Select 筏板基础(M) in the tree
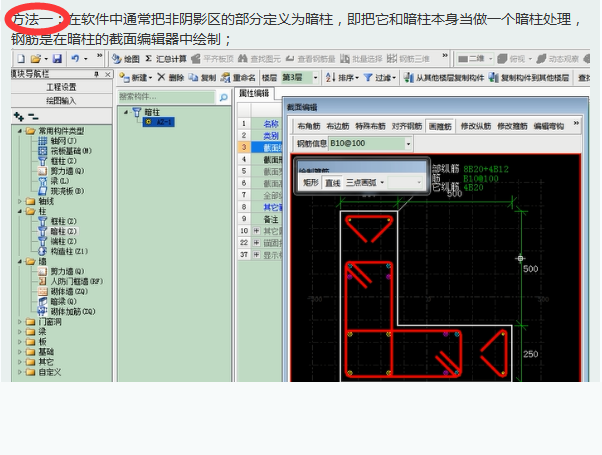602x455 pixels. 65,151
